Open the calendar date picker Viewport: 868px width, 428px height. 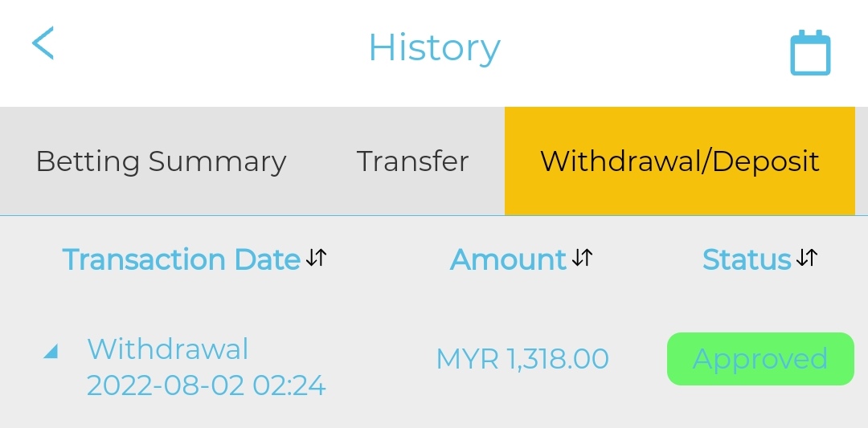(809, 53)
